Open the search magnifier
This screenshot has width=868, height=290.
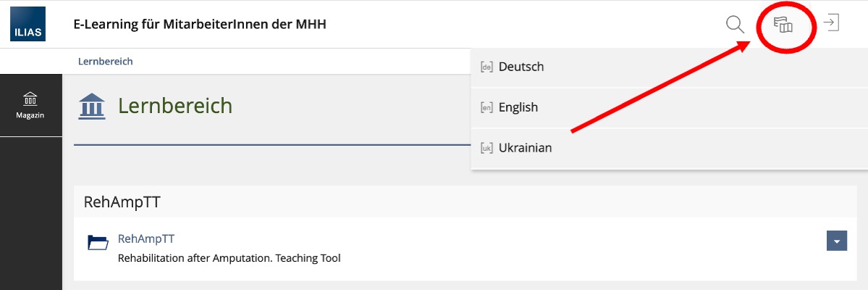pyautogui.click(x=735, y=25)
